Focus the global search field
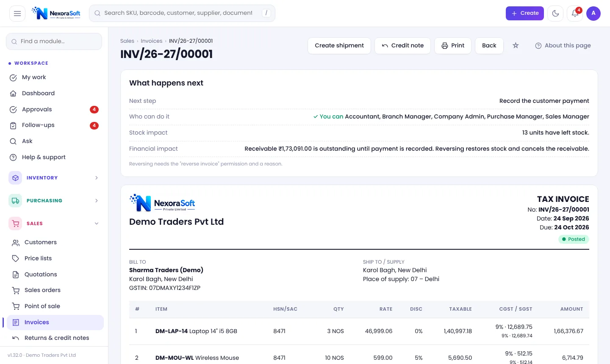 pos(182,13)
